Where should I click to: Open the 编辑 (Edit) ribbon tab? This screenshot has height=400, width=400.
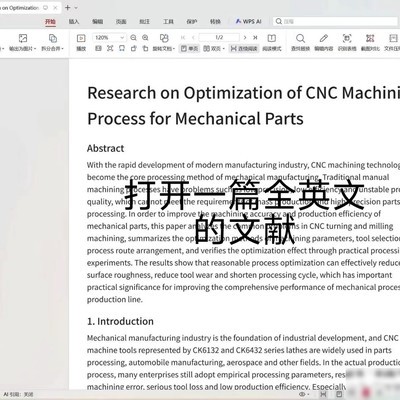pos(97,22)
